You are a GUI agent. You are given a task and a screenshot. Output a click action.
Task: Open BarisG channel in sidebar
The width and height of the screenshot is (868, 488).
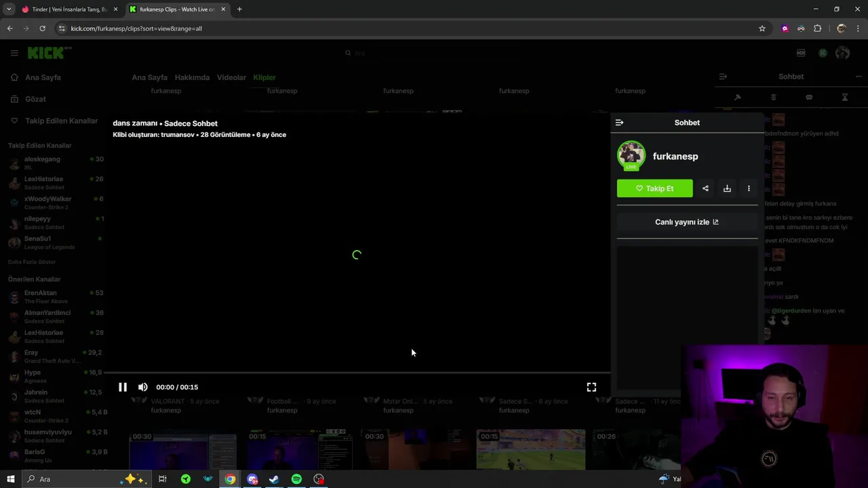56,455
